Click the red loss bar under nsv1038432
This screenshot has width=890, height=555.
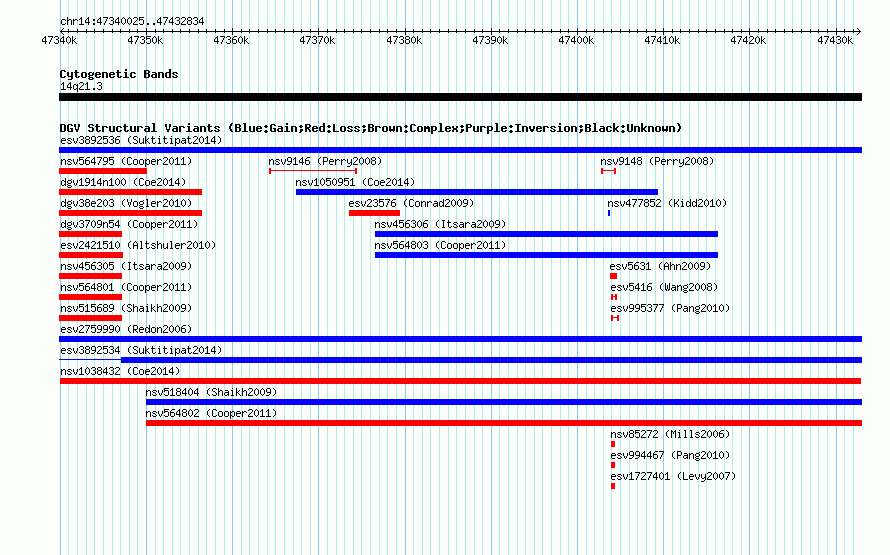pos(460,381)
